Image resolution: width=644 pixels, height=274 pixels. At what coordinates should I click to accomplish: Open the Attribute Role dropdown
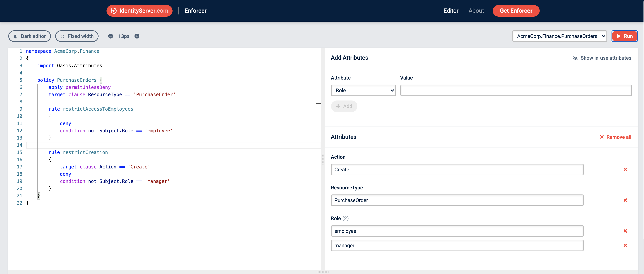[x=363, y=90]
